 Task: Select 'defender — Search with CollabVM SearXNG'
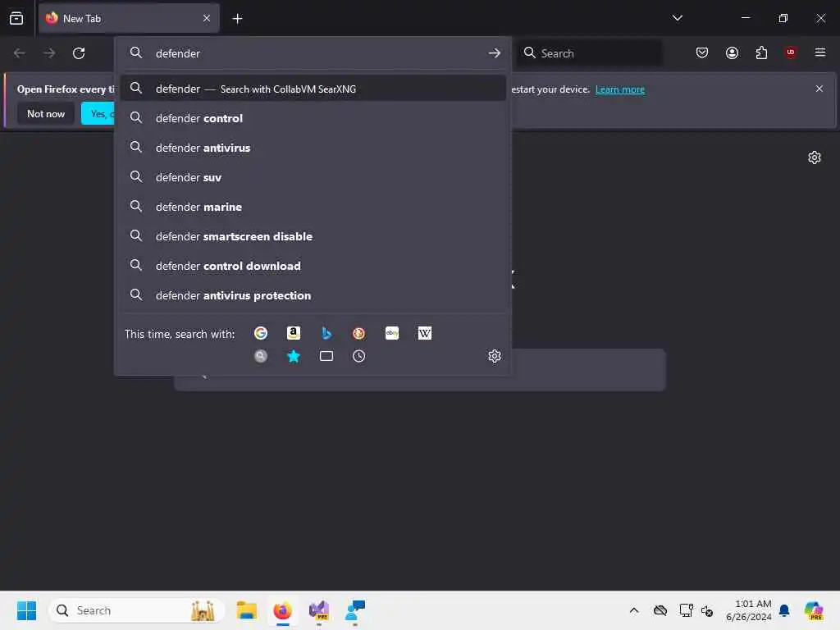[x=313, y=89]
